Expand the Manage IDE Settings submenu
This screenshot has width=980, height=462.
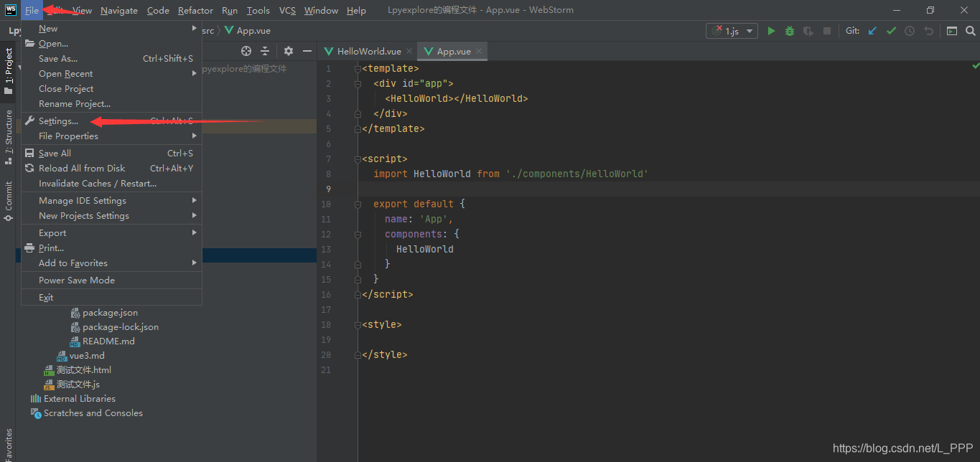click(x=111, y=201)
